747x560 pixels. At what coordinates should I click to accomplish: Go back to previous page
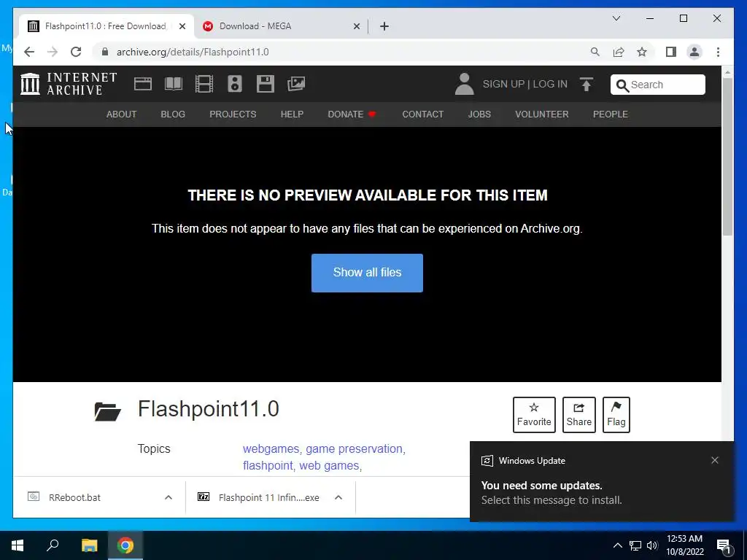click(29, 52)
